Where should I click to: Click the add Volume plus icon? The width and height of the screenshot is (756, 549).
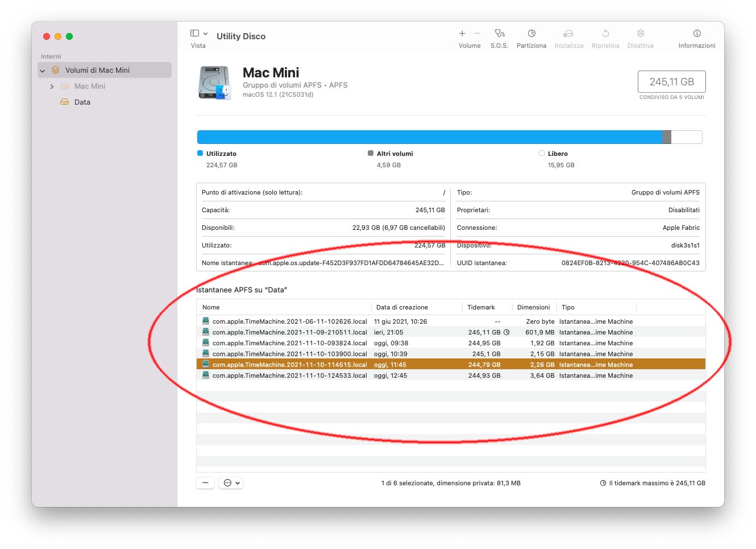462,34
